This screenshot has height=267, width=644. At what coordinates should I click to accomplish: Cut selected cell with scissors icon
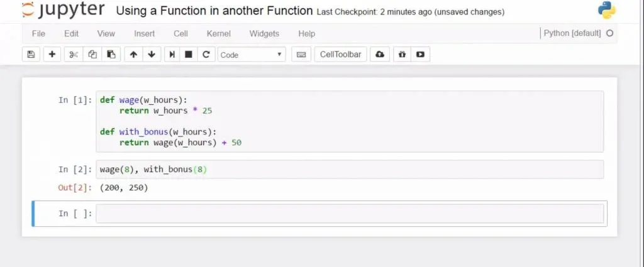[74, 55]
